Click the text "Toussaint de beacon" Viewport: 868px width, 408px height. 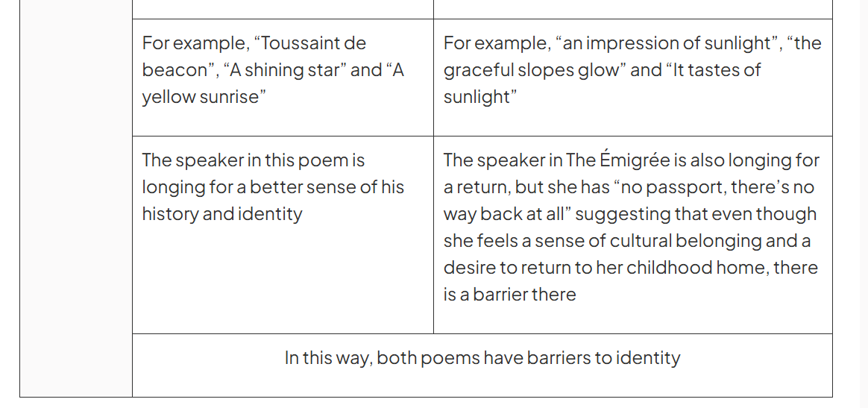click(254, 57)
